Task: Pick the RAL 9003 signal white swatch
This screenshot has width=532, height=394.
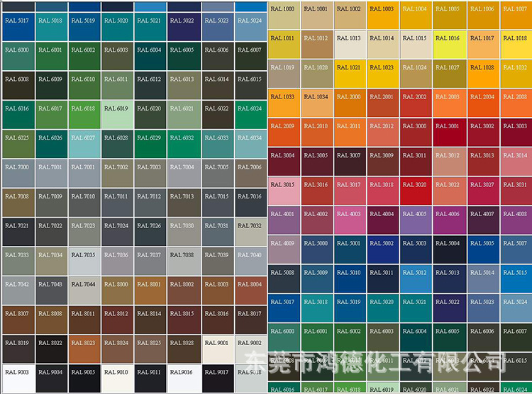Action: [x=18, y=378]
